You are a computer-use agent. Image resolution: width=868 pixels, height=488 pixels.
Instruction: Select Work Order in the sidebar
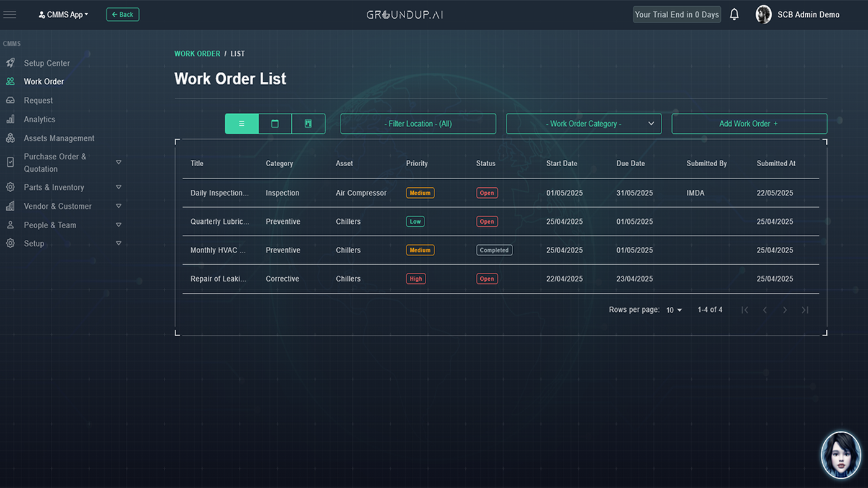tap(43, 82)
